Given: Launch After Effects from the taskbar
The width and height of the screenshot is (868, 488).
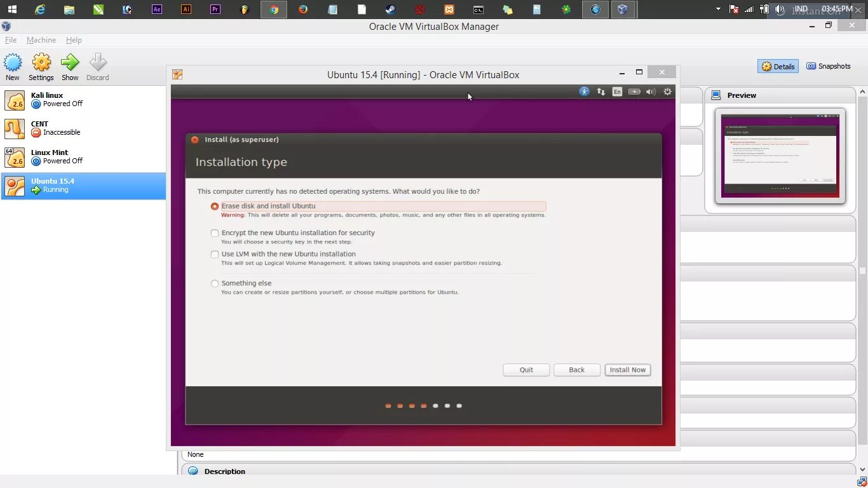Looking at the screenshot, I should click(x=157, y=10).
